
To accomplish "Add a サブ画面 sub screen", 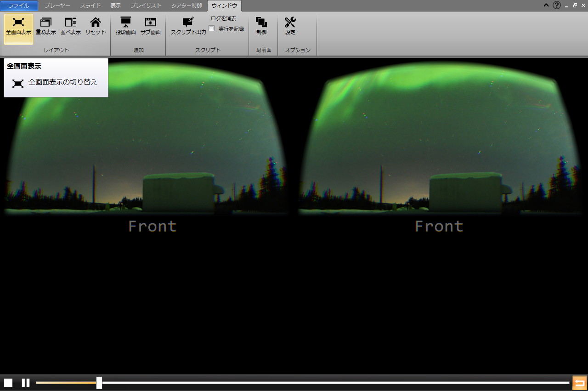I will point(151,27).
